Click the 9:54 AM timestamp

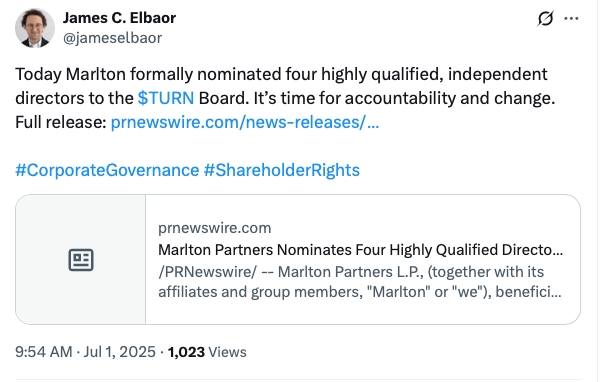43,352
